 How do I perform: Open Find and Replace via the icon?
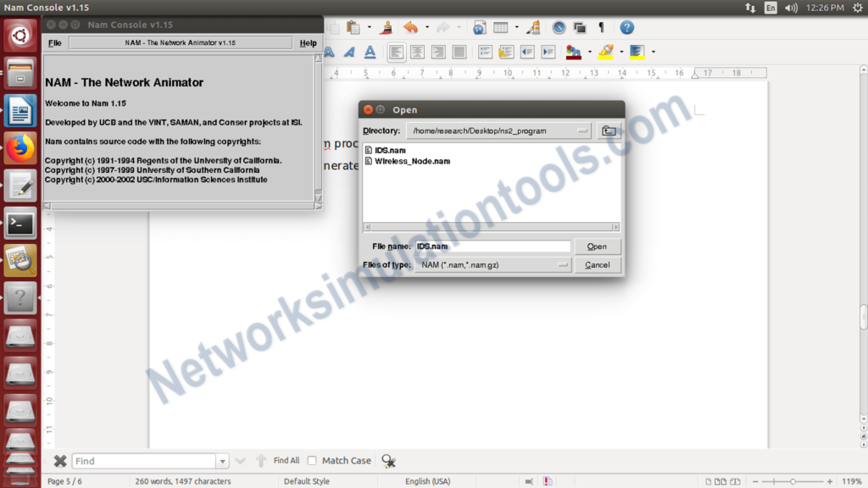388,460
